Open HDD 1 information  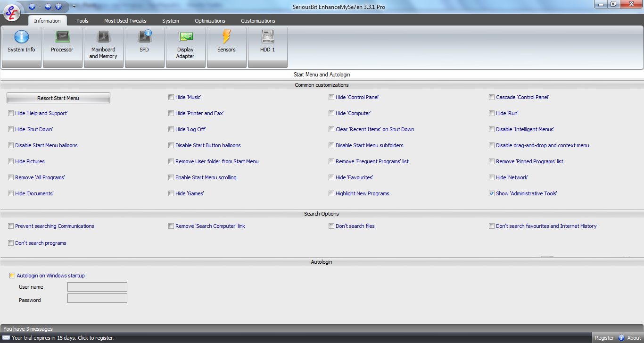(x=267, y=47)
